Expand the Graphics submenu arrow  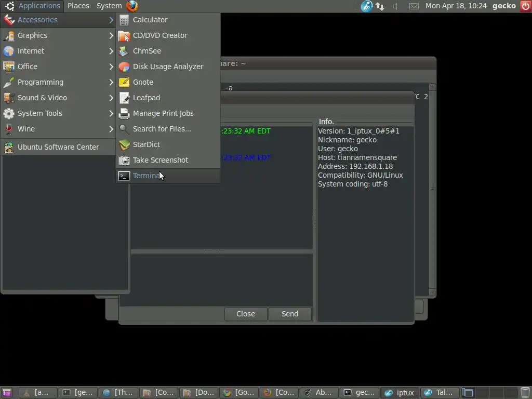tap(111, 36)
